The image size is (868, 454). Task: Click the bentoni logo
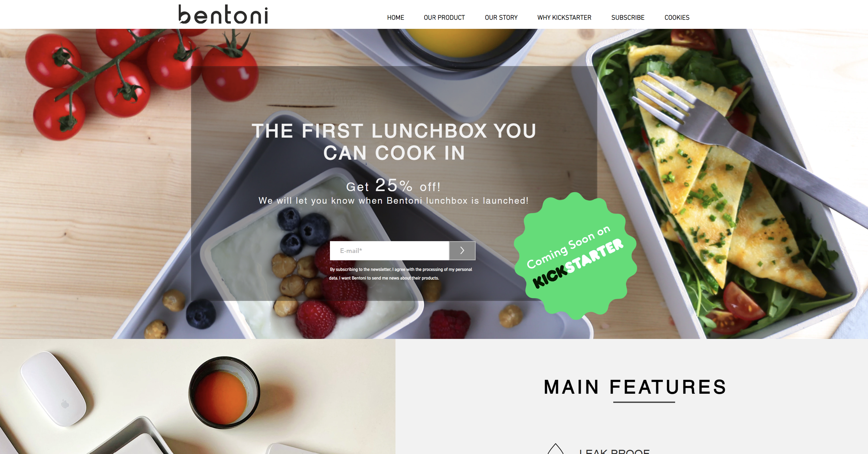[x=223, y=14]
